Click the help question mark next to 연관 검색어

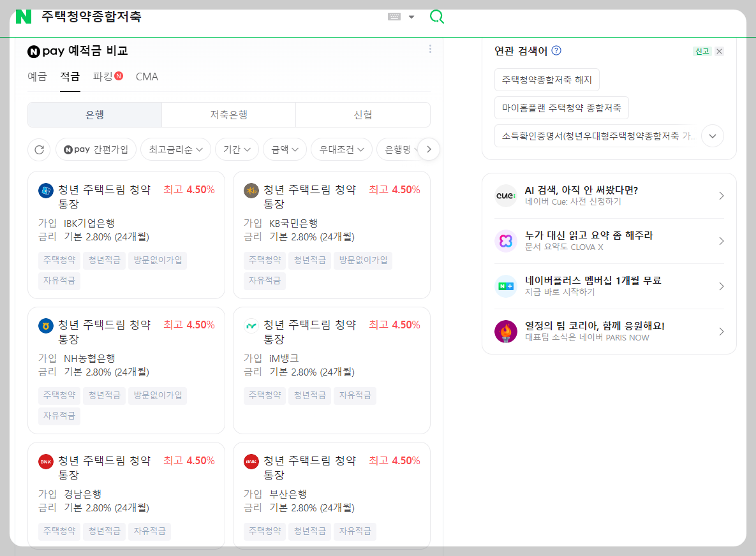(556, 50)
